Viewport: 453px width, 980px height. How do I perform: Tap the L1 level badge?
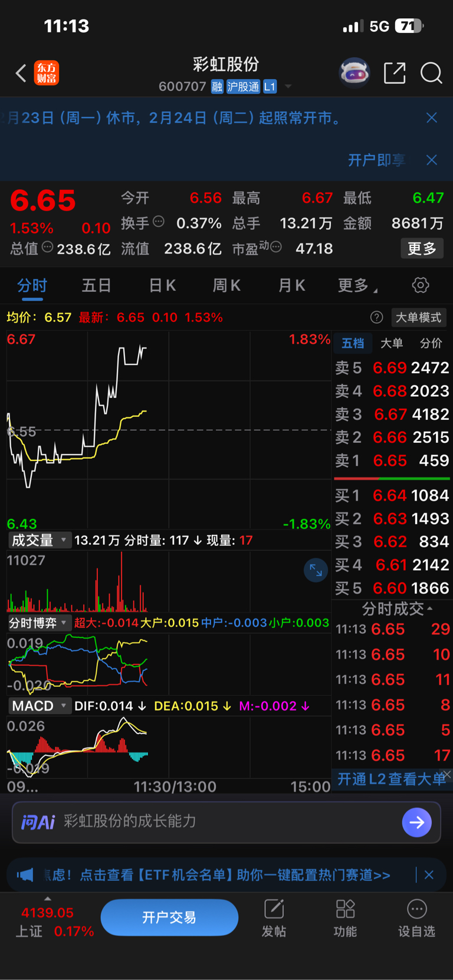click(x=270, y=87)
